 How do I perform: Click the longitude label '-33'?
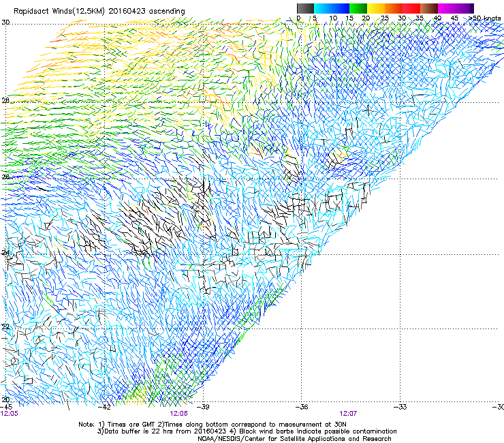coord(400,407)
